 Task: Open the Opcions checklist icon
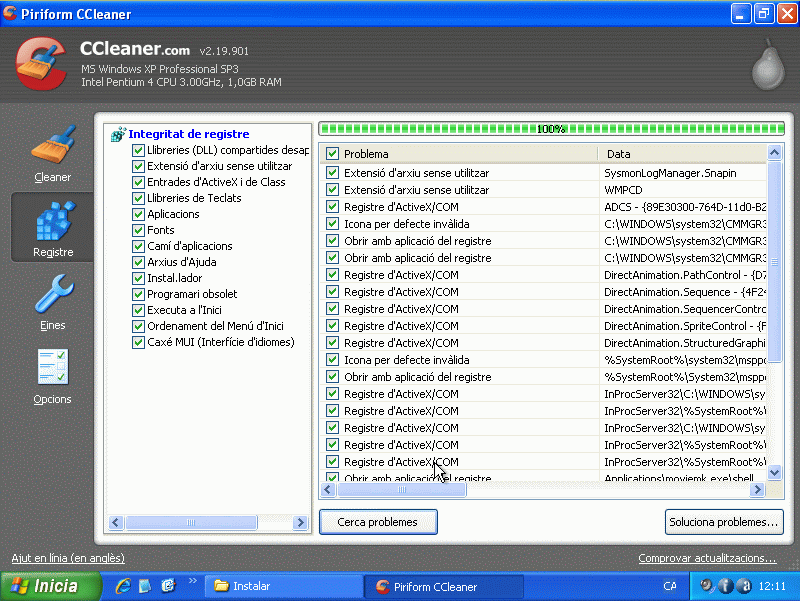coord(53,368)
